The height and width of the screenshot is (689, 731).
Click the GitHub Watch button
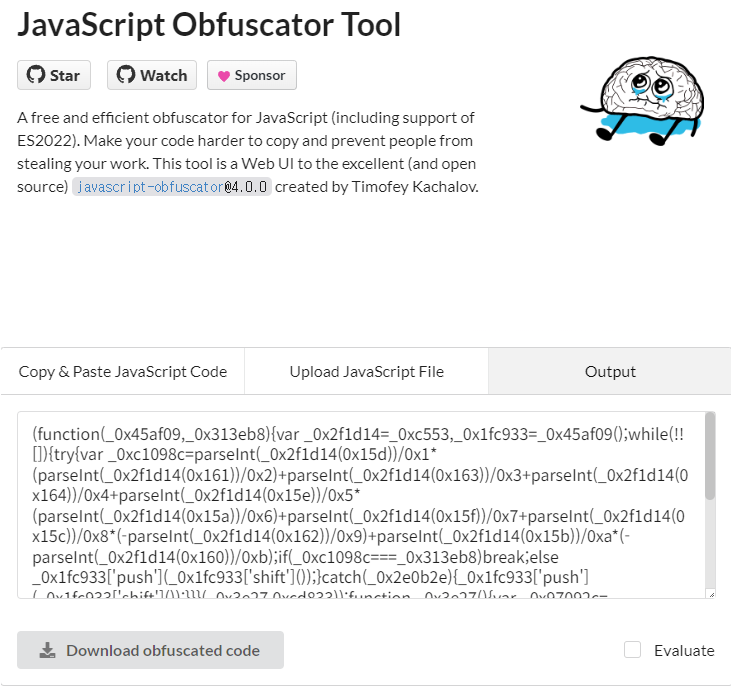[152, 75]
